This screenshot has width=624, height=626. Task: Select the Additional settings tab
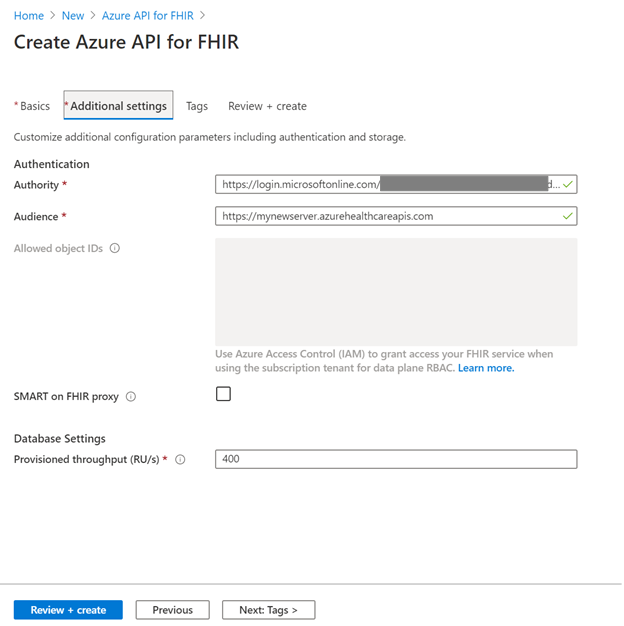tap(118, 105)
